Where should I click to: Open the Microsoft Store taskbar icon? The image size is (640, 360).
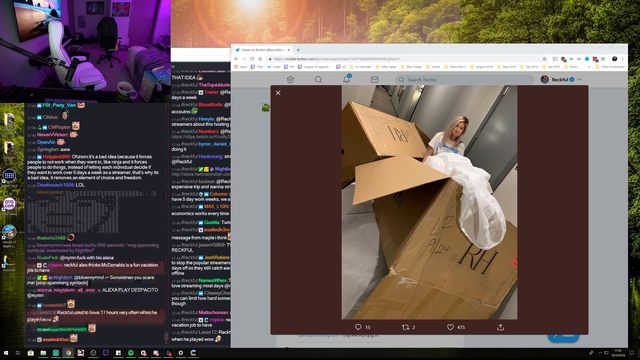click(31, 353)
